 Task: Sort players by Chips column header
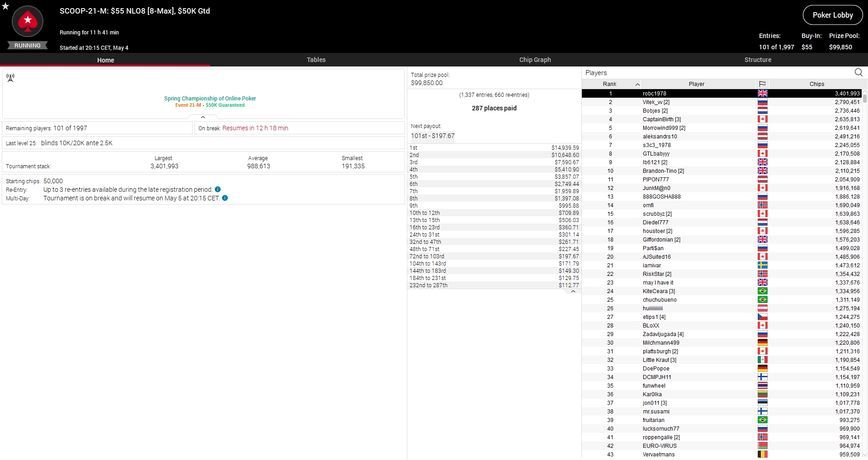(x=816, y=84)
